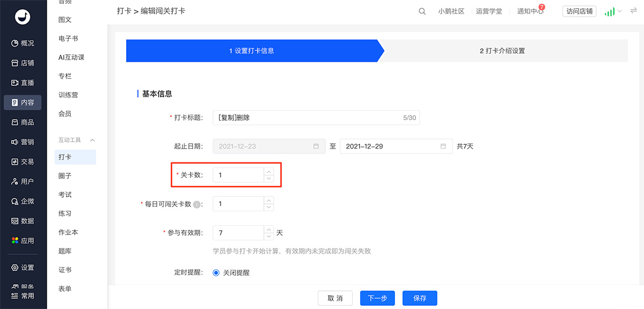Select 圈子 in the secondary menu
The height and width of the screenshot is (309, 644).
tap(65, 176)
